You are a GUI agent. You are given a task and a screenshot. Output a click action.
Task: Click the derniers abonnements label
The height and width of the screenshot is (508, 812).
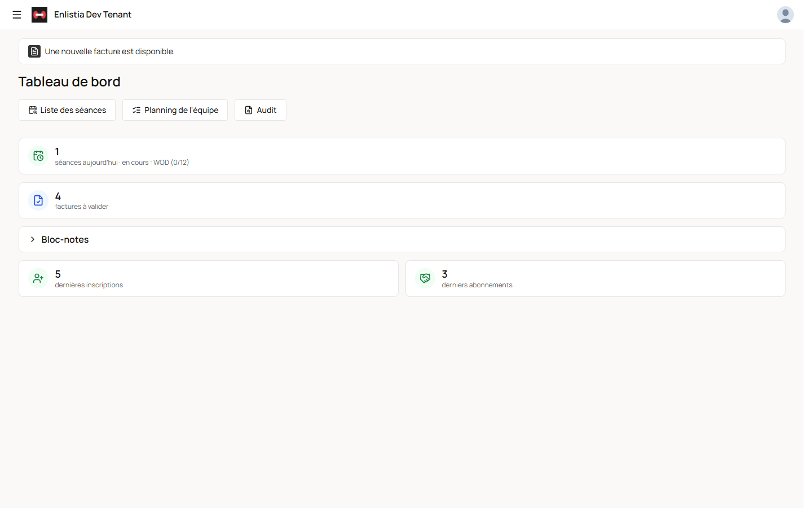477,285
